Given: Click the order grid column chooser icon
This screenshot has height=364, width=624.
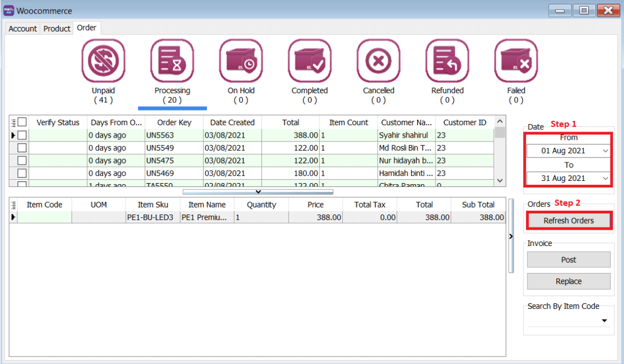Looking at the screenshot, I should tap(14, 122).
